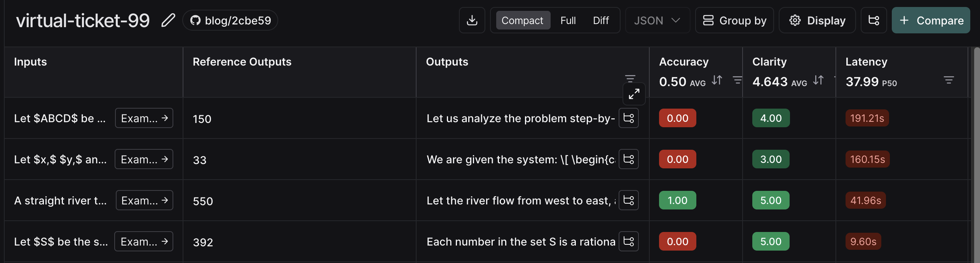
Task: Click the download icon in the toolbar
Action: point(472,20)
